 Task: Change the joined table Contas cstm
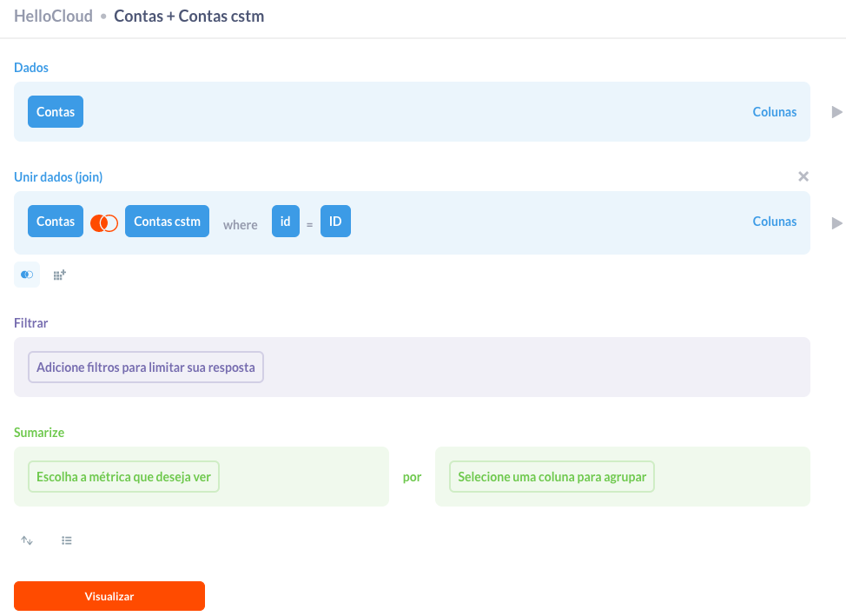(168, 222)
